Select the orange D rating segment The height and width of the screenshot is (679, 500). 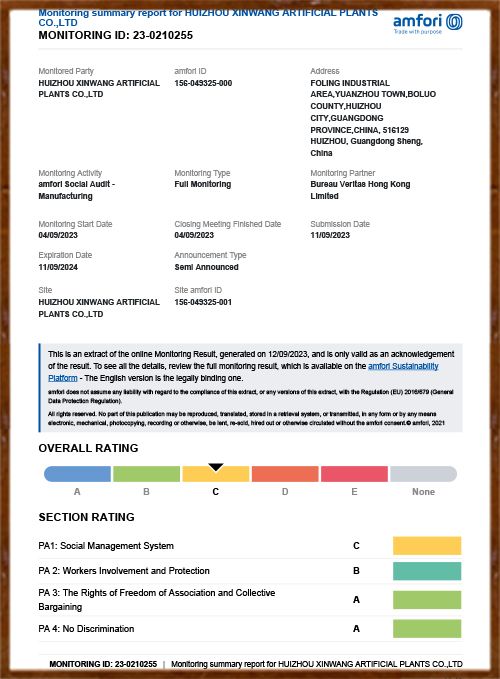point(285,474)
